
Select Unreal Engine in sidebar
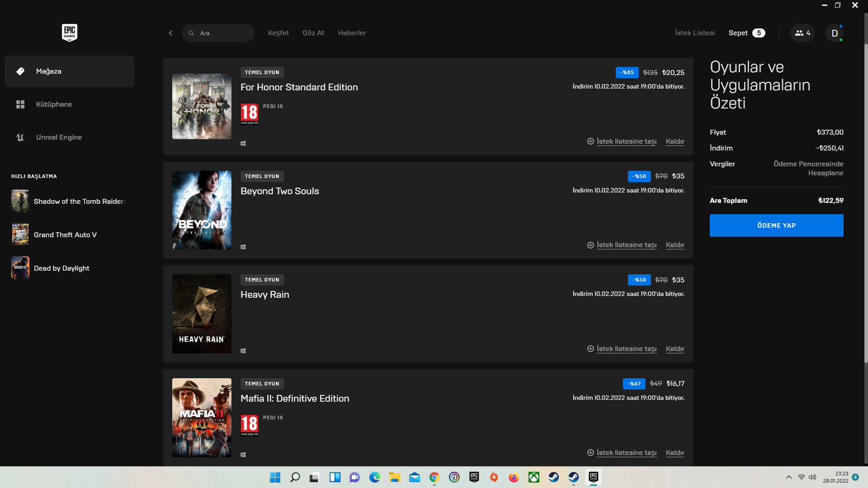(59, 137)
